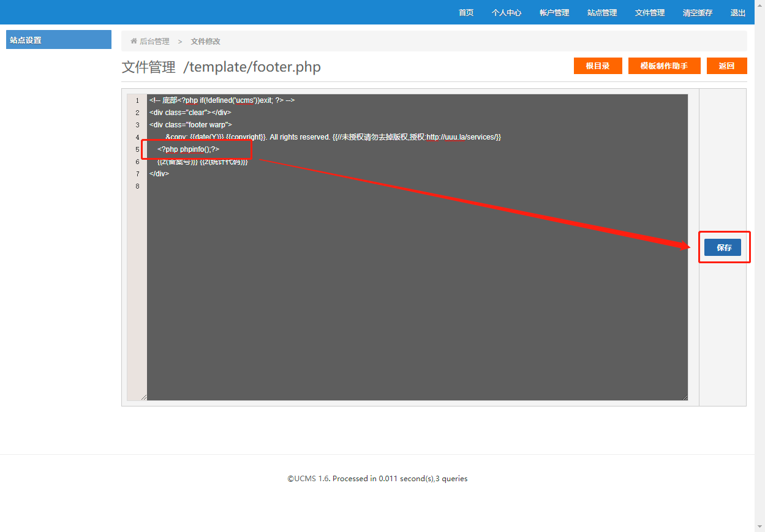Click 退出 to log out
The height and width of the screenshot is (532, 765).
coord(738,12)
